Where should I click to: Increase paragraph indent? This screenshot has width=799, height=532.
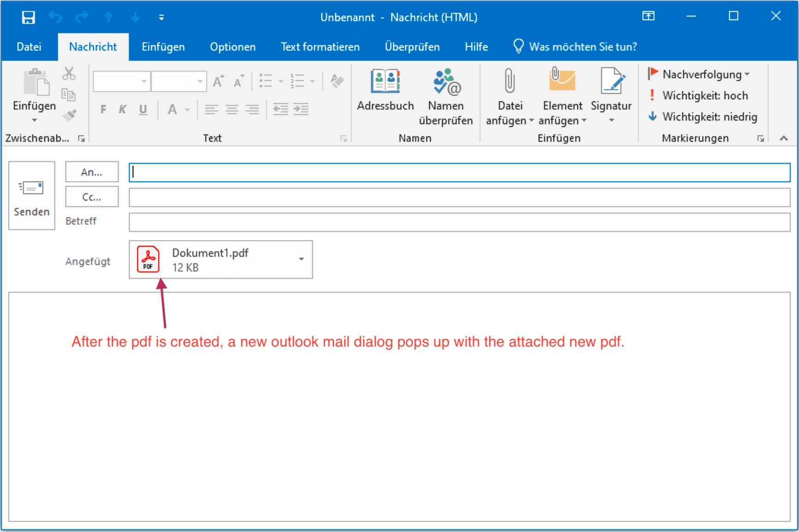(301, 110)
